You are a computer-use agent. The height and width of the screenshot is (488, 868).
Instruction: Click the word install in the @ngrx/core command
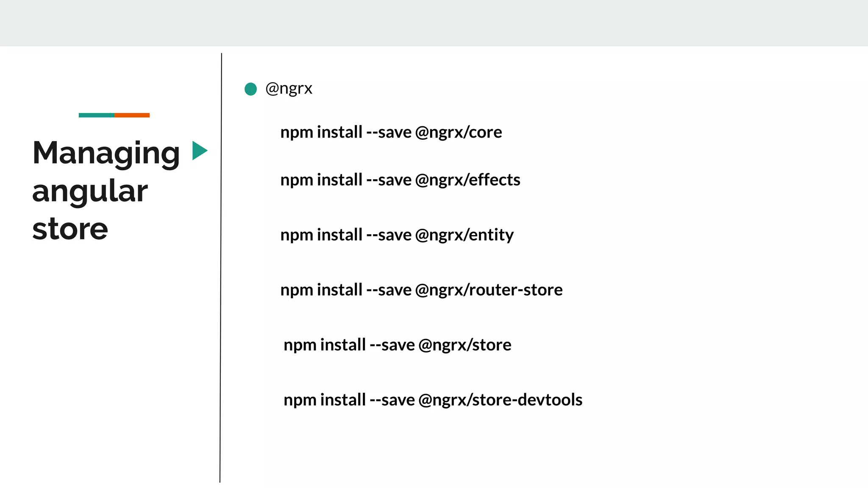click(339, 132)
